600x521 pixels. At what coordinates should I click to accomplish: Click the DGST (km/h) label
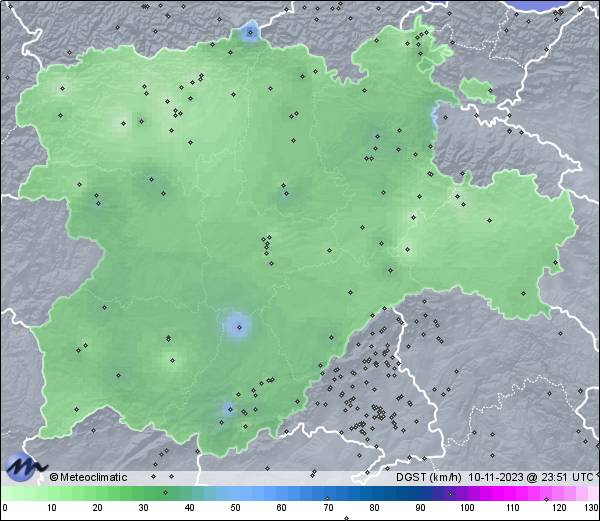click(x=428, y=477)
